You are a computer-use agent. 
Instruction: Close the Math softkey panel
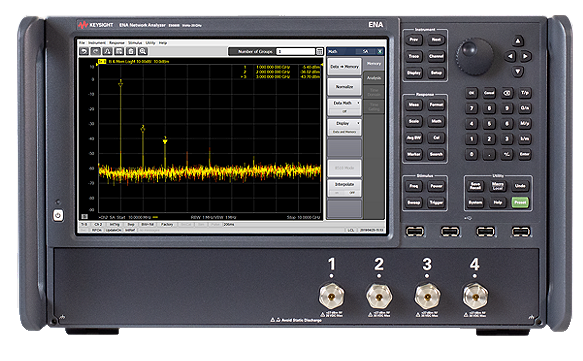[380, 51]
